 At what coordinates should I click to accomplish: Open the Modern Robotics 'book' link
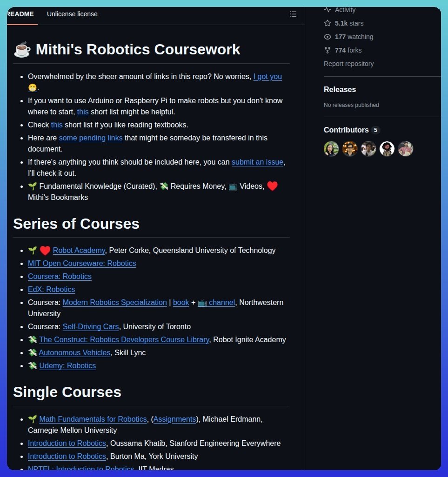(181, 302)
